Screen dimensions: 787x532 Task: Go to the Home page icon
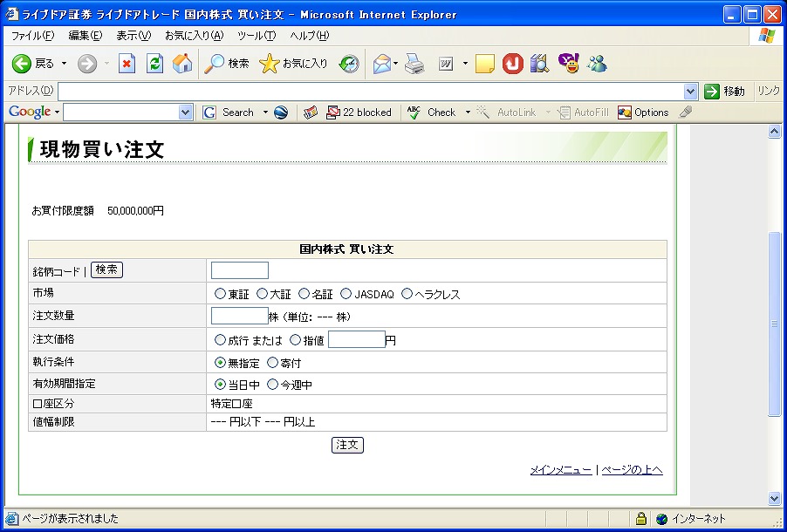click(x=182, y=64)
